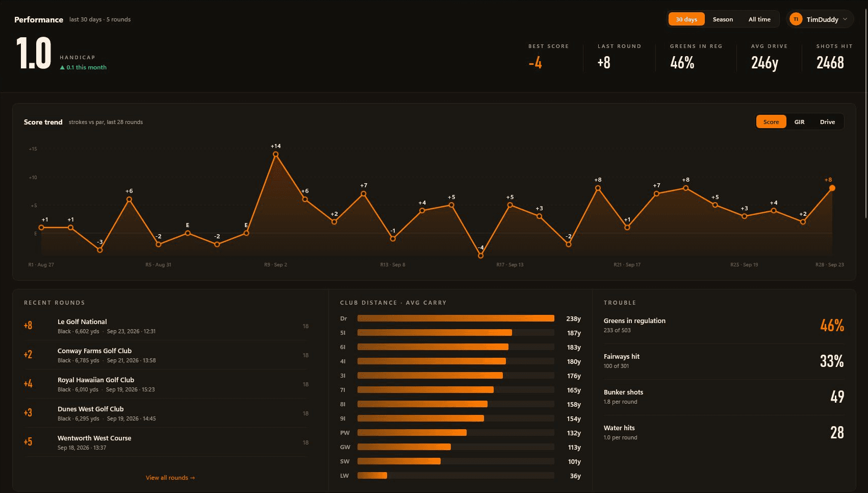868x493 pixels.
Task: Click the -4 lowest point on chart
Action: [x=480, y=256]
